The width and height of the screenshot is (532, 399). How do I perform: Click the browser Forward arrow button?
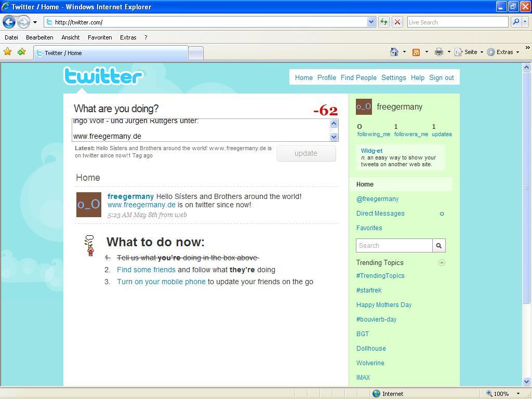click(23, 22)
